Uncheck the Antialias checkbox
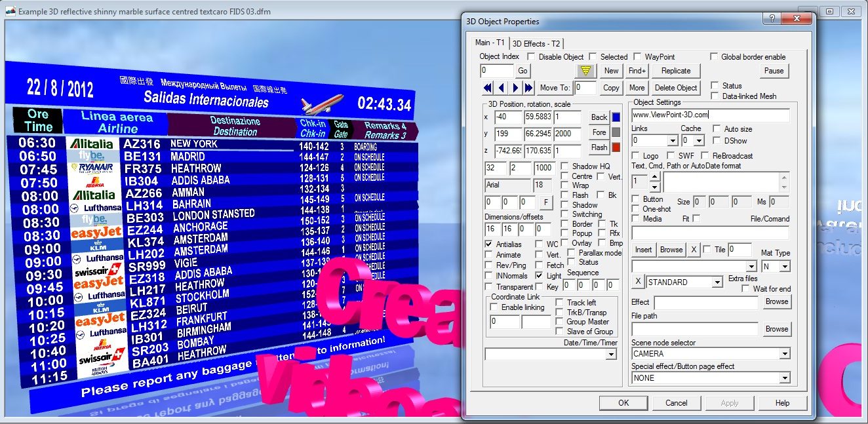The image size is (868, 424). [488, 244]
